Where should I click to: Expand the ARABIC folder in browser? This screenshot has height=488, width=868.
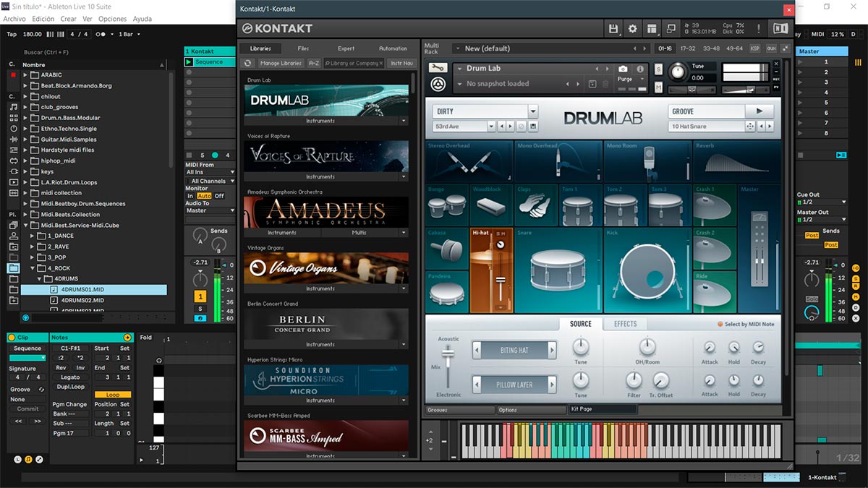[x=25, y=75]
